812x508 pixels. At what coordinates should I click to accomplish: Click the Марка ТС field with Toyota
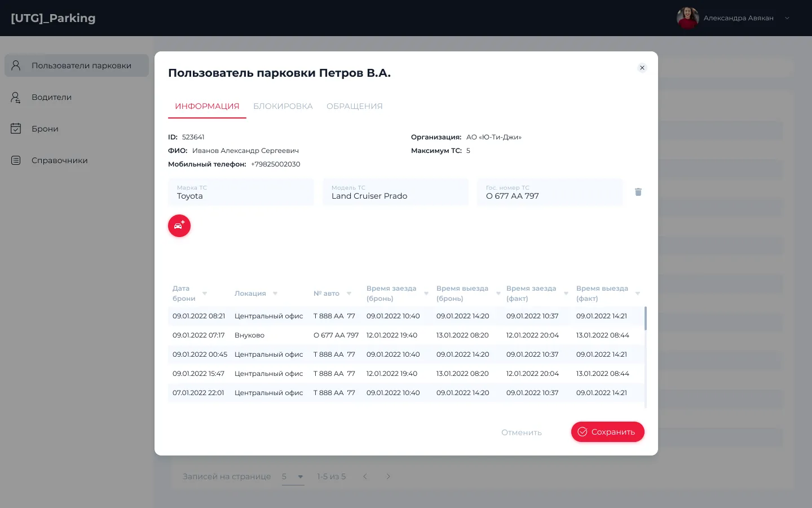(x=241, y=192)
